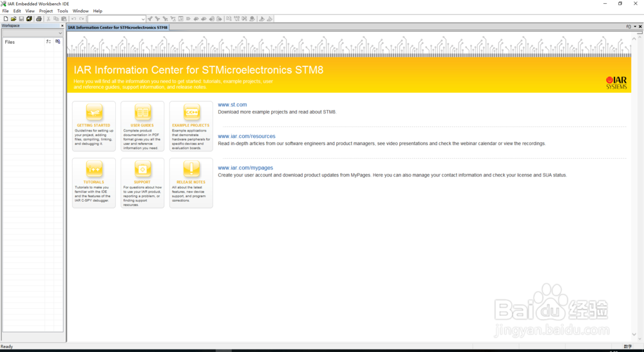Click the IAR Systems logo
The width and height of the screenshot is (644, 352).
point(616,83)
